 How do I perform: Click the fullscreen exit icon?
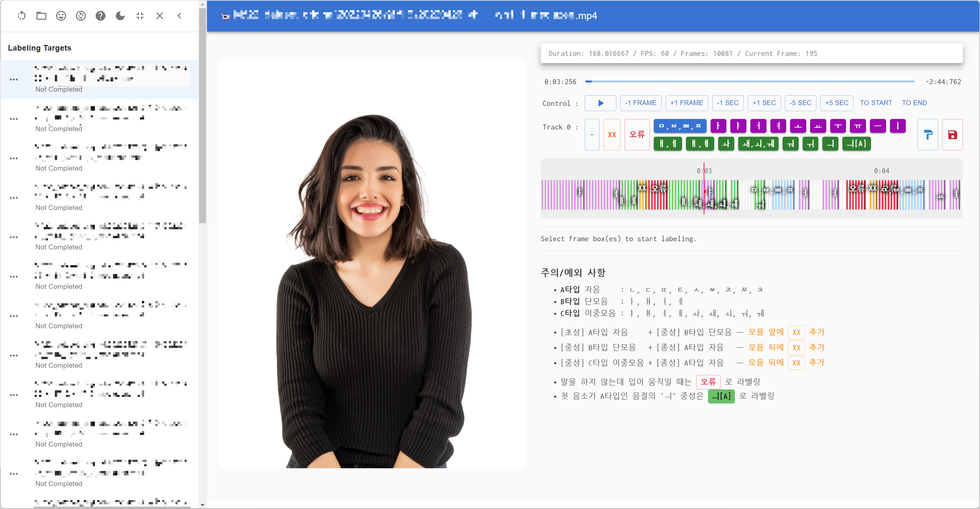140,15
